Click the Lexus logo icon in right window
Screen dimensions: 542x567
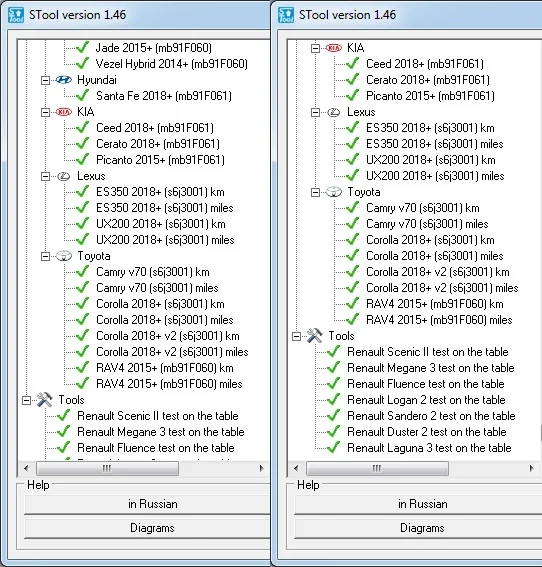point(333,112)
